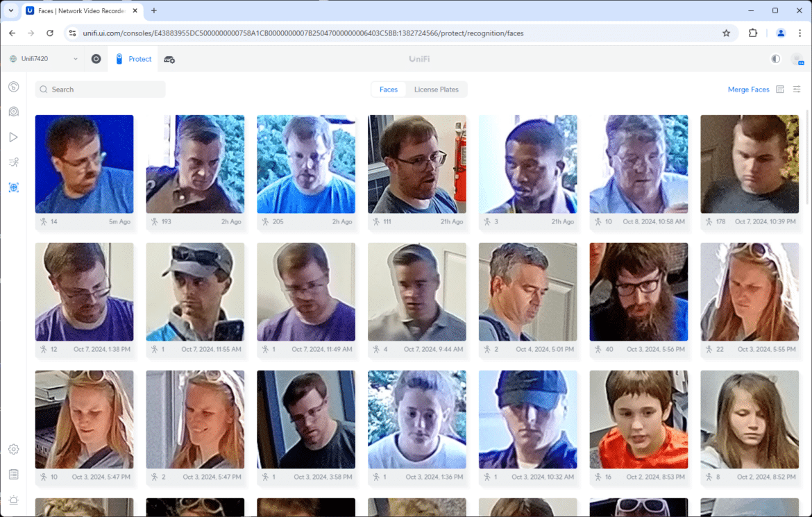Open face thumbnail with 14 detections, 5m Ago
This screenshot has height=517, width=812.
click(85, 164)
